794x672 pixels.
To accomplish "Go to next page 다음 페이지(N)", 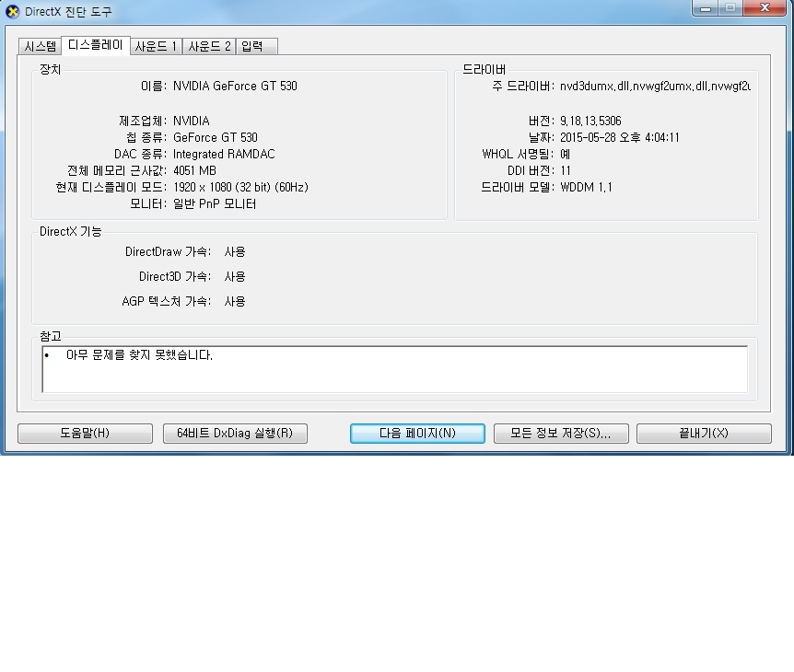I will pos(417,434).
